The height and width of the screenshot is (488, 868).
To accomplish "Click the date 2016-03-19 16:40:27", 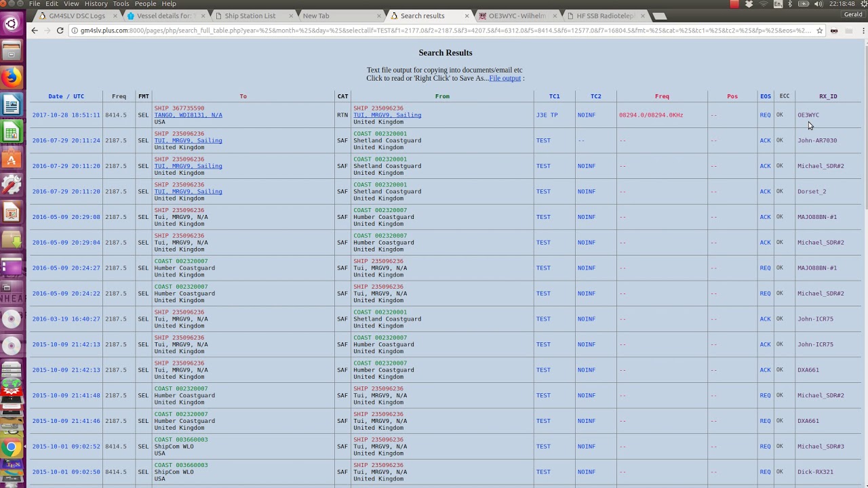I will pyautogui.click(x=66, y=319).
